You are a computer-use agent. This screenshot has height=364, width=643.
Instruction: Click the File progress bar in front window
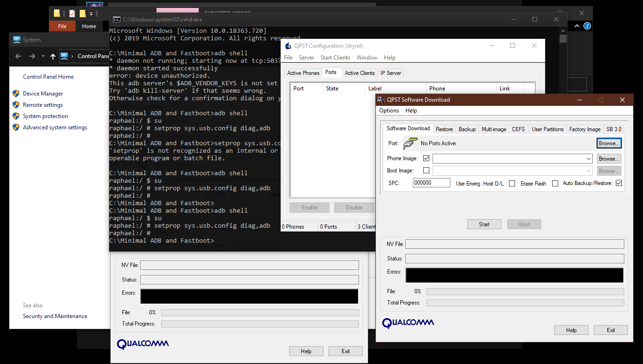[525, 291]
